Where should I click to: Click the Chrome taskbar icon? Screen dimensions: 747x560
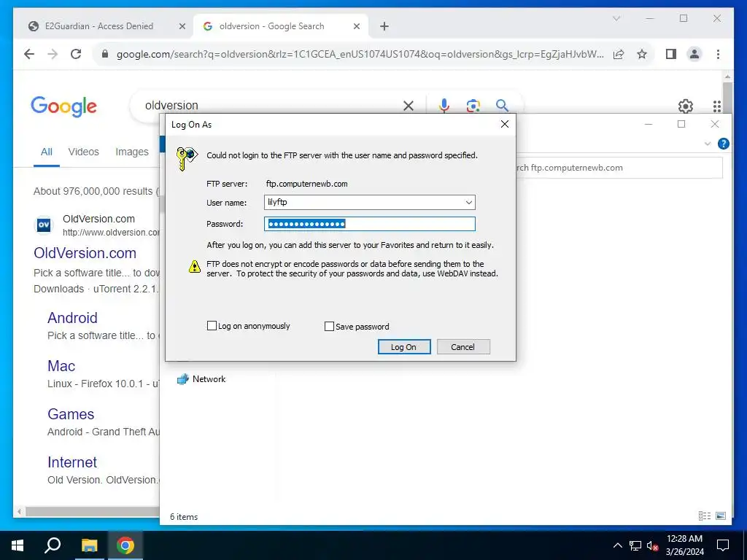125,545
